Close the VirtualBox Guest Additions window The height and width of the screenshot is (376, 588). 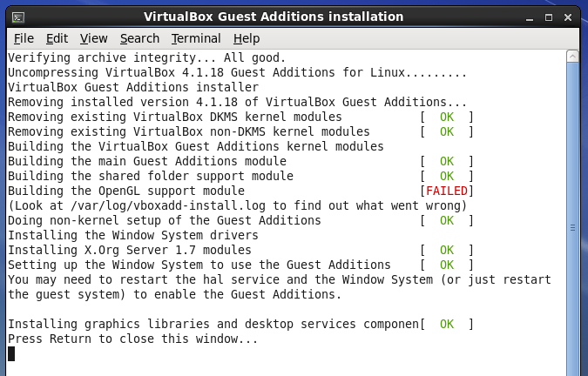click(x=568, y=17)
